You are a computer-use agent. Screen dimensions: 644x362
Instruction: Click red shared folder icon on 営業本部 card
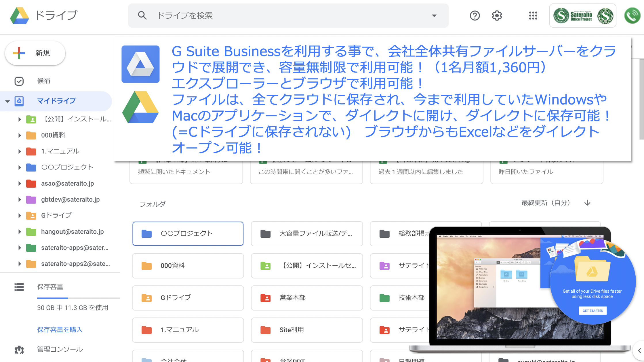coord(265,298)
